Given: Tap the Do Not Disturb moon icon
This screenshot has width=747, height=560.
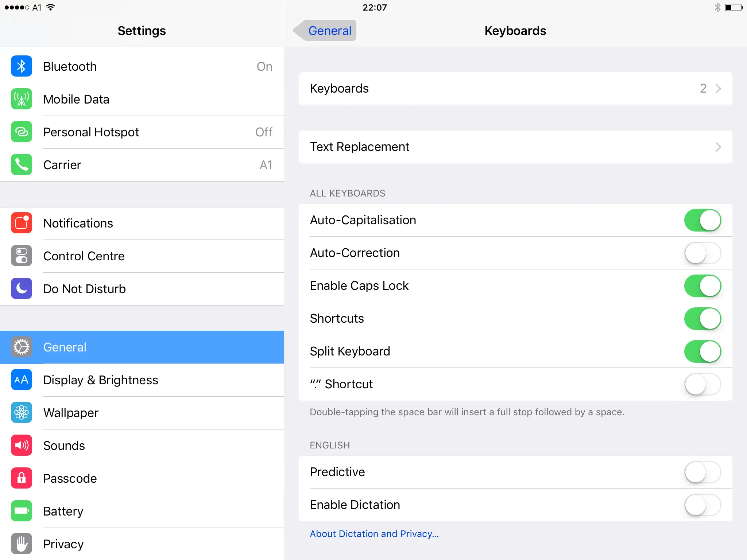Looking at the screenshot, I should 22,289.
